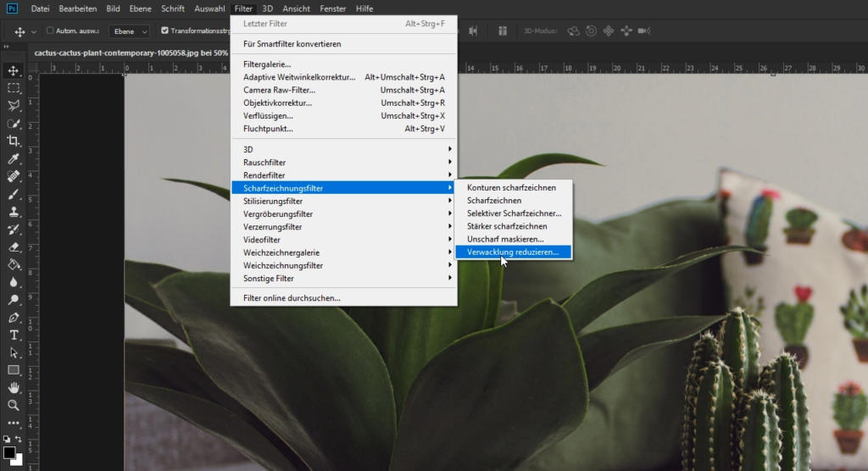Open the Ebene dropdown in options bar
Viewport: 868px width, 471px height.
(x=129, y=31)
